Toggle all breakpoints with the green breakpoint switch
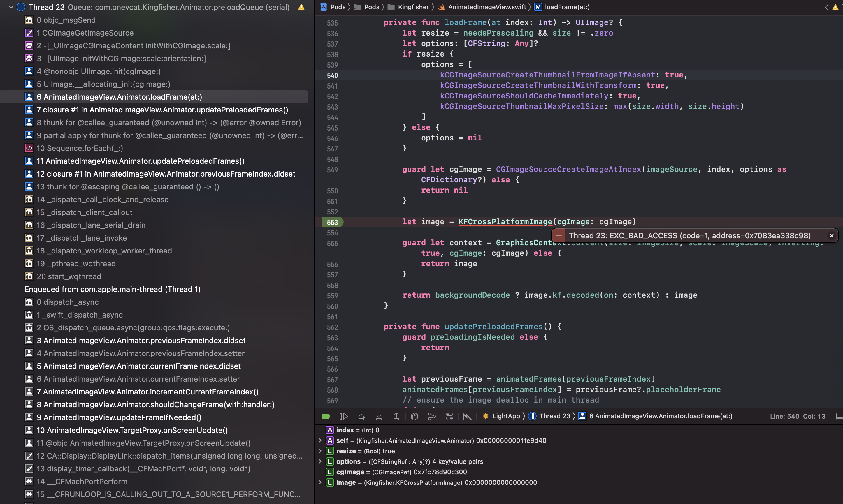 [326, 416]
